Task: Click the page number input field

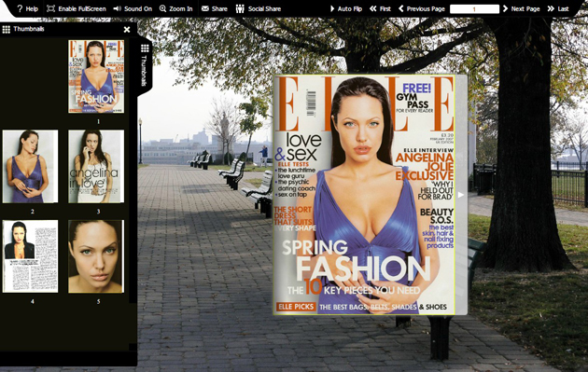Action: (x=474, y=9)
